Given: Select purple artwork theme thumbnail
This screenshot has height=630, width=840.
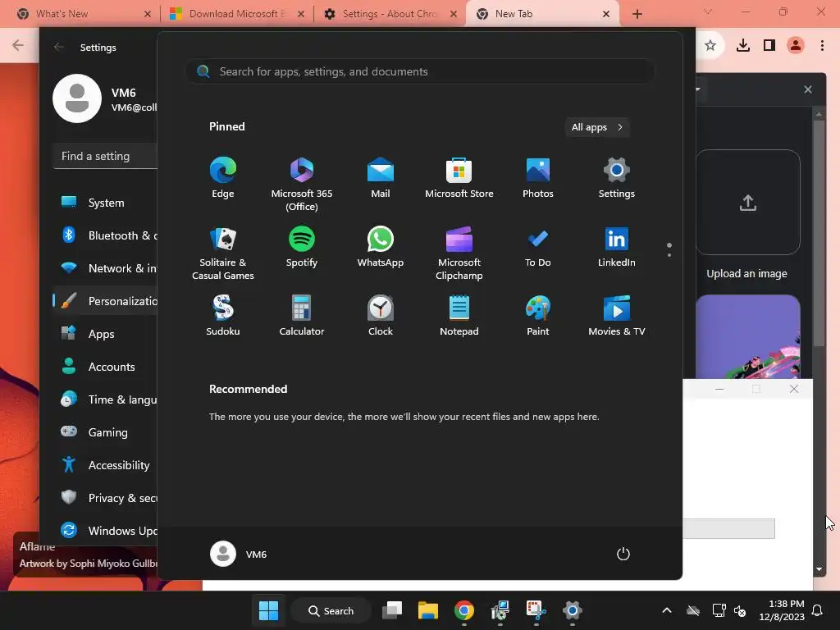Looking at the screenshot, I should [x=748, y=337].
